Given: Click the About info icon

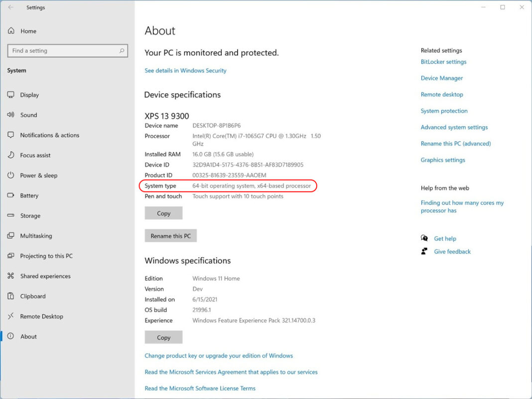Looking at the screenshot, I should (11, 336).
